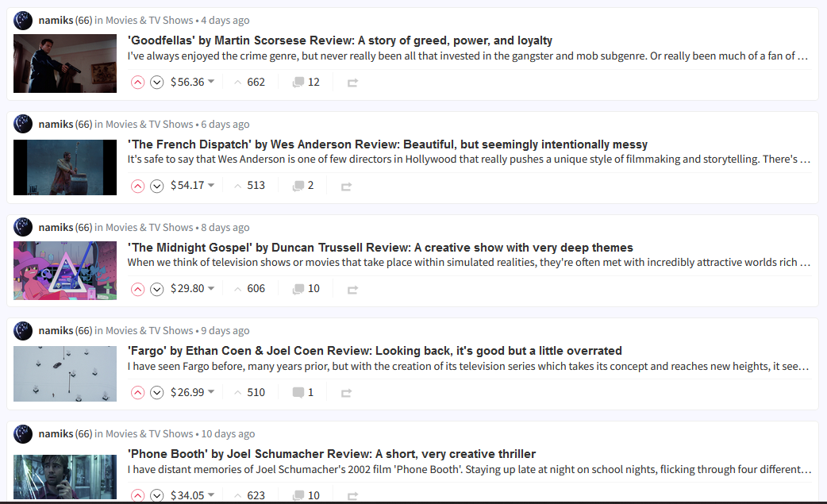Click namiks avatar on Fargo post
Image resolution: width=827 pixels, height=504 pixels.
(23, 330)
